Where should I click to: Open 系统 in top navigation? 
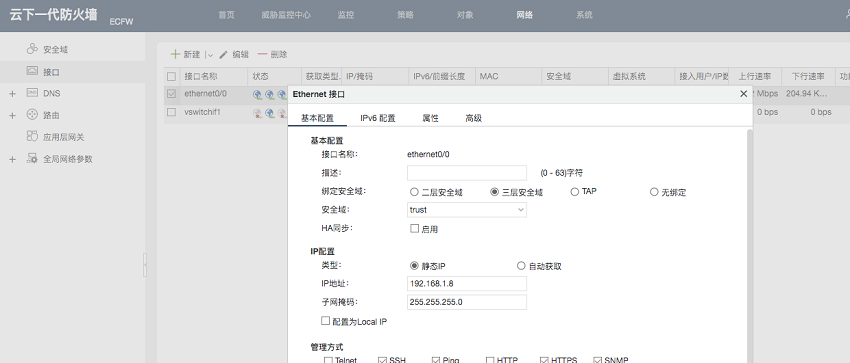point(584,15)
